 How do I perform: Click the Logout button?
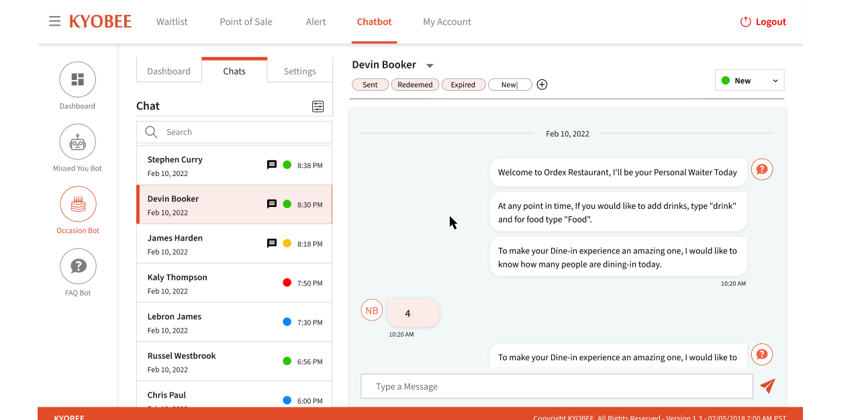pyautogui.click(x=763, y=22)
